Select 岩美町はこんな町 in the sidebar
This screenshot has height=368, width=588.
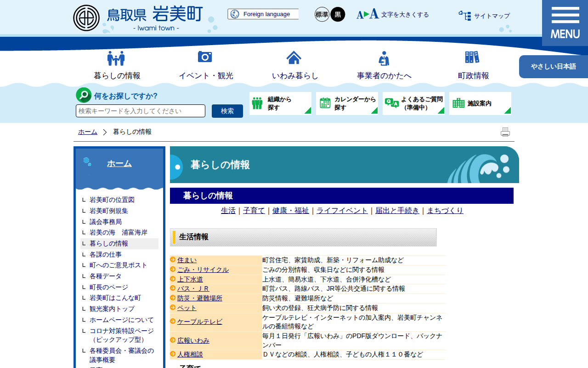pyautogui.click(x=115, y=298)
